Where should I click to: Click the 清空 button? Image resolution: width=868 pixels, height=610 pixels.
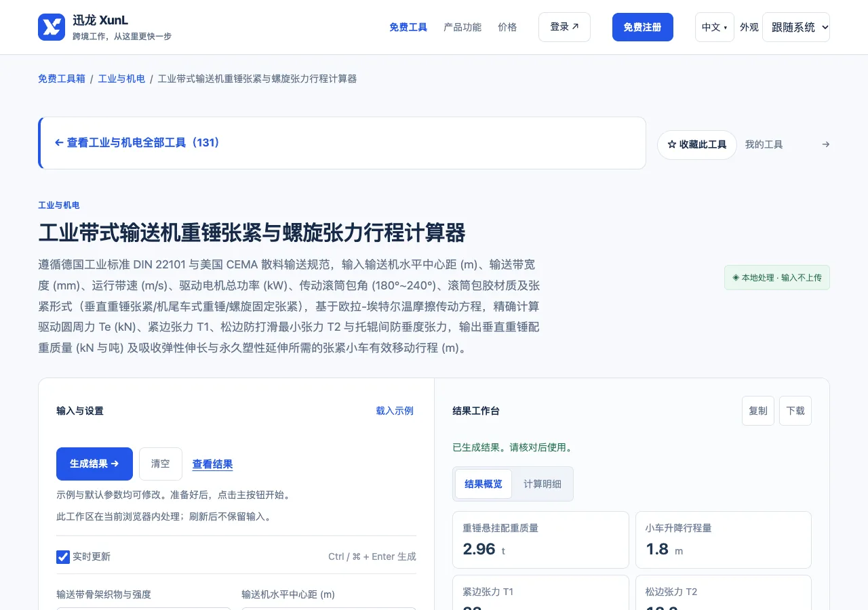tap(161, 464)
